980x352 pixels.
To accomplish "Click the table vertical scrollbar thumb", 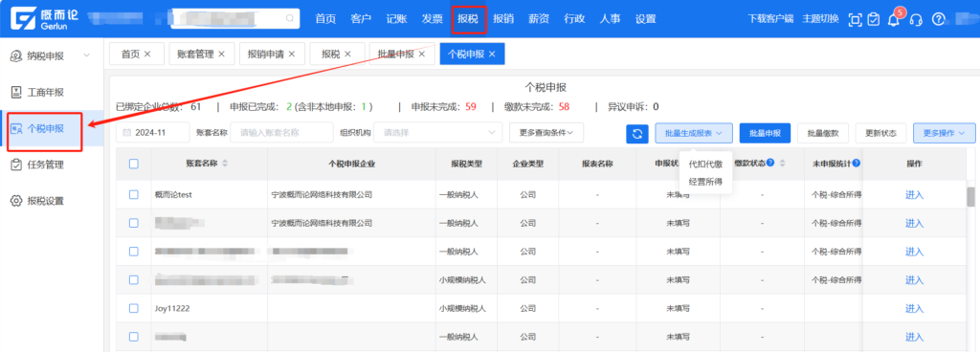I will coord(970,197).
